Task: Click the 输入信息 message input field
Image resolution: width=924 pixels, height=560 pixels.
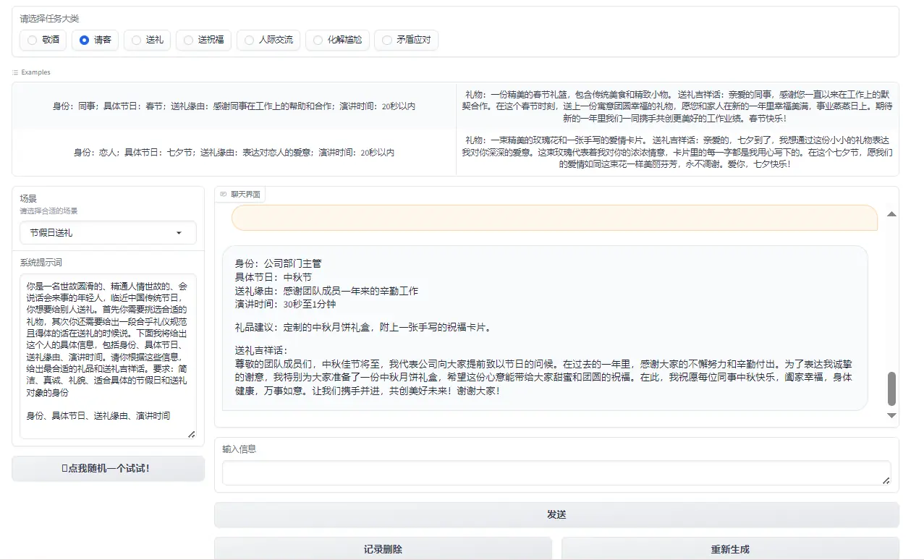Action: (x=556, y=474)
